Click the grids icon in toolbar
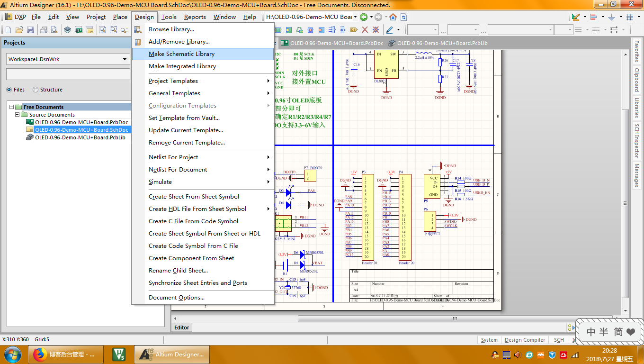Screen dimensions: 644x364 [x=630, y=17]
